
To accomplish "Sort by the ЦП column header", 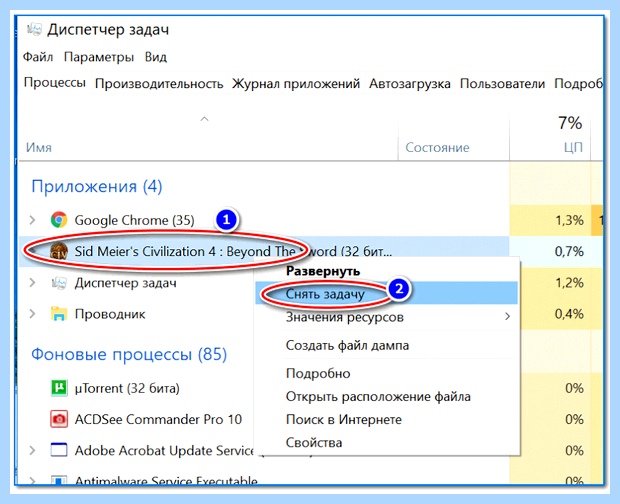I will click(573, 147).
